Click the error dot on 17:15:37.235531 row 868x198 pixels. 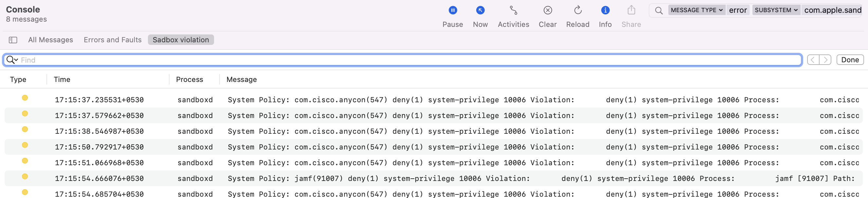[25, 98]
